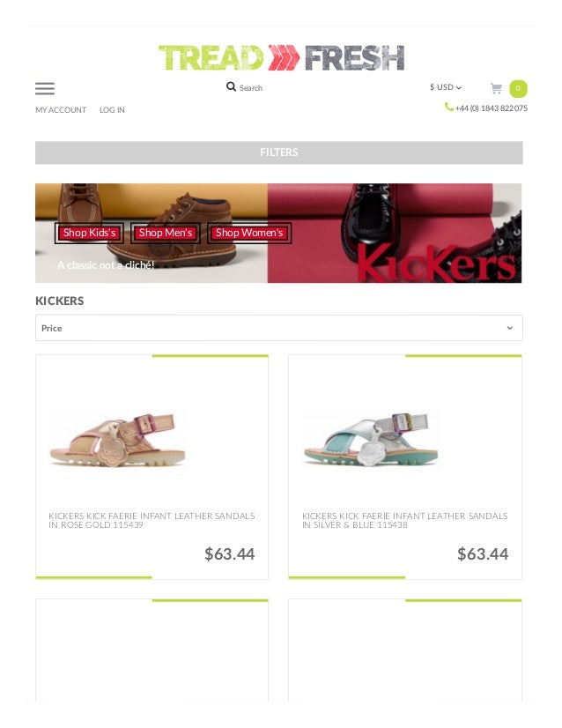Click the Price dropdown chevron arrow

coord(509,328)
